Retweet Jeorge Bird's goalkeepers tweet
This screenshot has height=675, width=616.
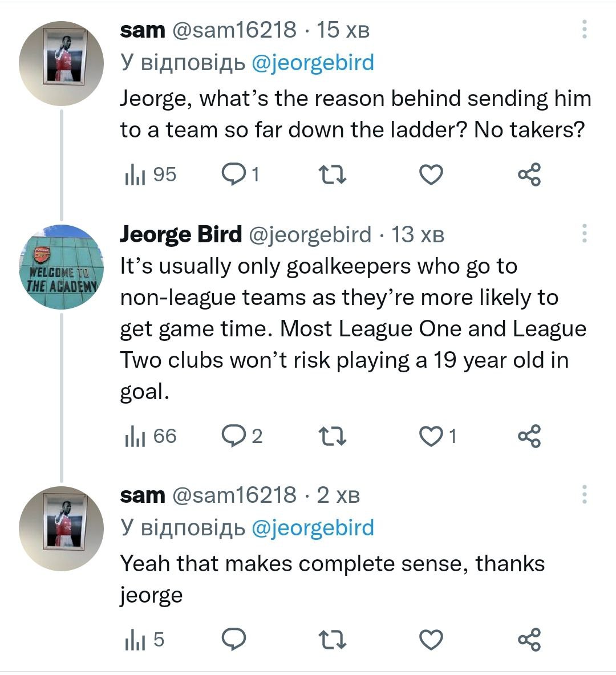(x=333, y=437)
